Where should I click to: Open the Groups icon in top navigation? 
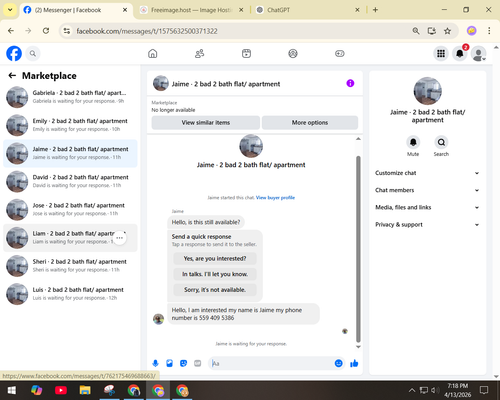point(293,53)
